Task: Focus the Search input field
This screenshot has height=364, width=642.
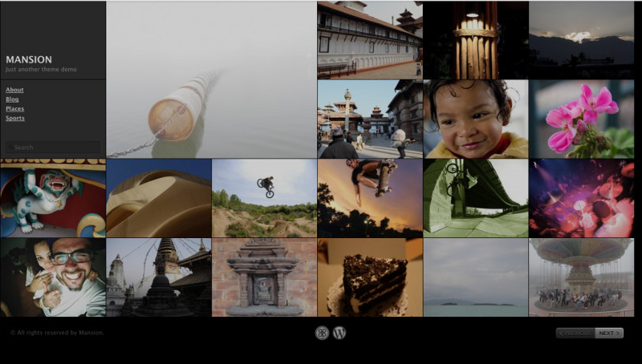Action: 53,148
